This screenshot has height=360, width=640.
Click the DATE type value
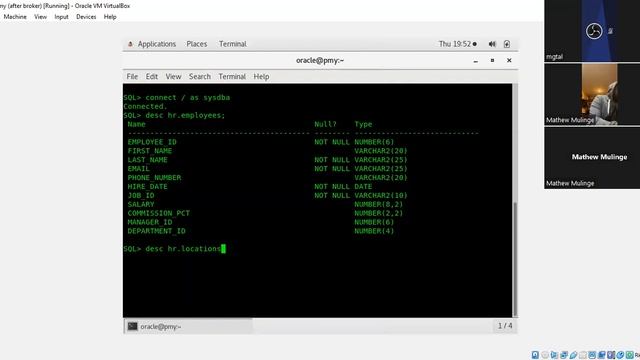(x=363, y=187)
